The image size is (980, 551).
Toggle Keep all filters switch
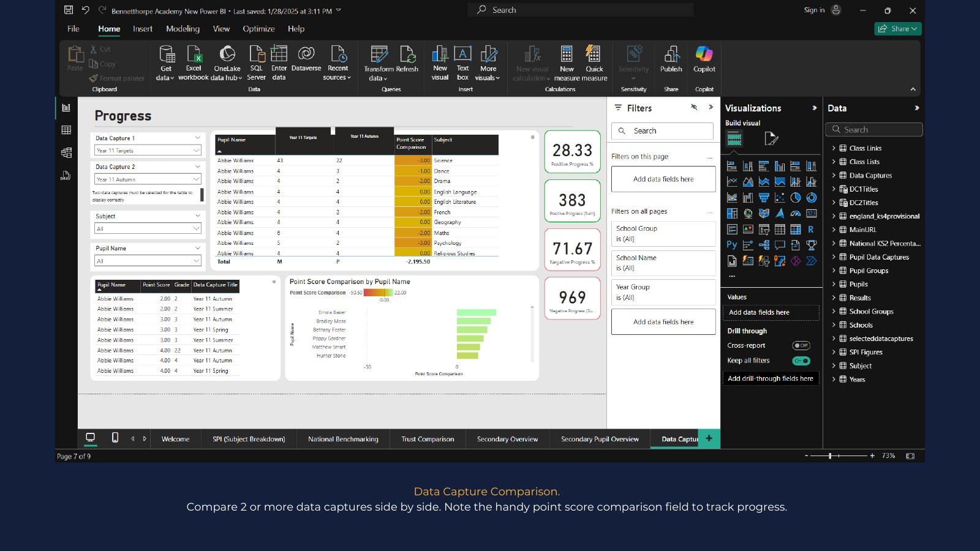[801, 361]
